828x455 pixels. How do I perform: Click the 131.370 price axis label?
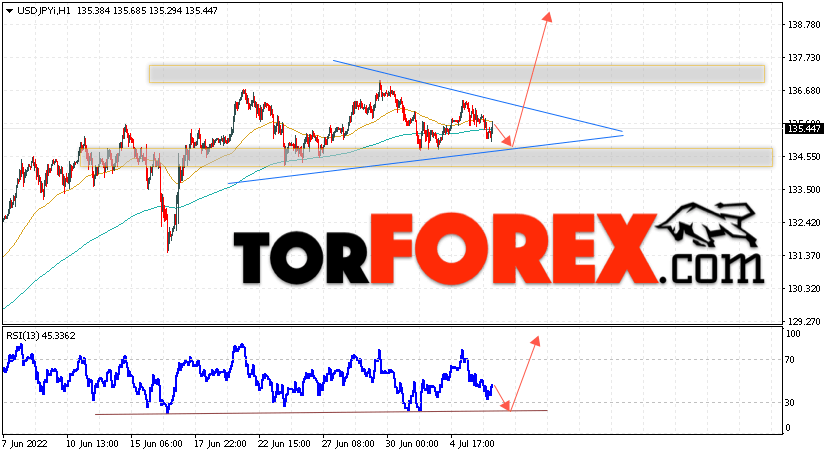coord(804,255)
